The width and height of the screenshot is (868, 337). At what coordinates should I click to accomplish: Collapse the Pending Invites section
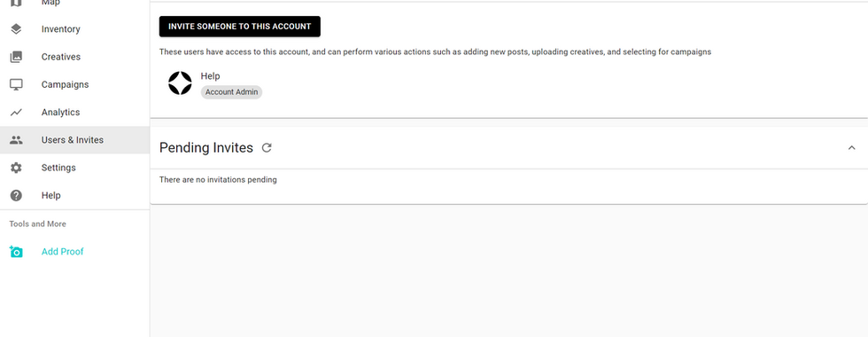pos(851,147)
